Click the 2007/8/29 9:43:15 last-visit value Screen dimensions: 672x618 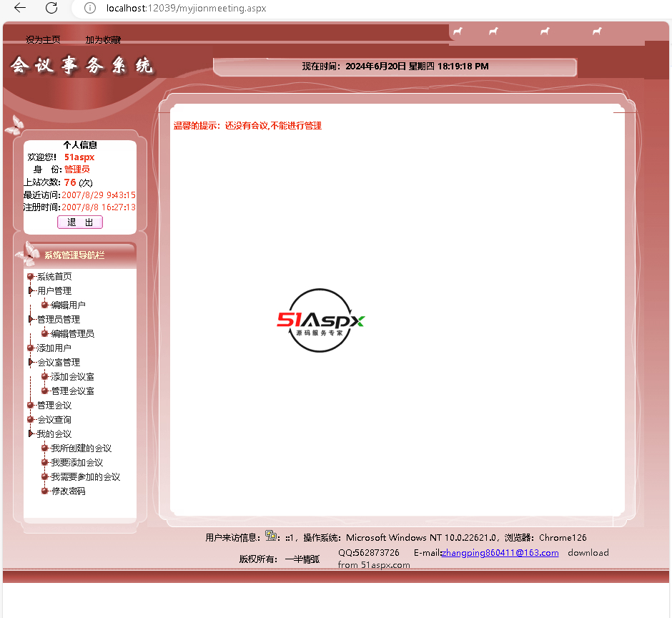tap(99, 195)
